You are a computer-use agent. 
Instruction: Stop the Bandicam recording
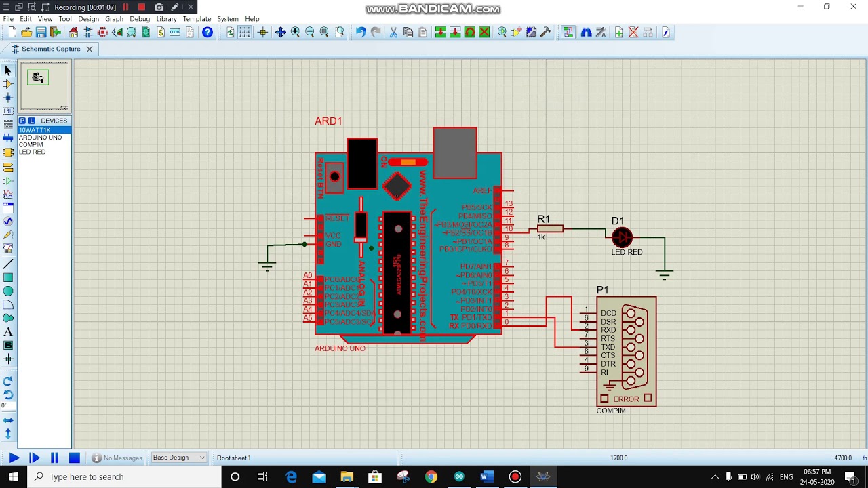141,7
